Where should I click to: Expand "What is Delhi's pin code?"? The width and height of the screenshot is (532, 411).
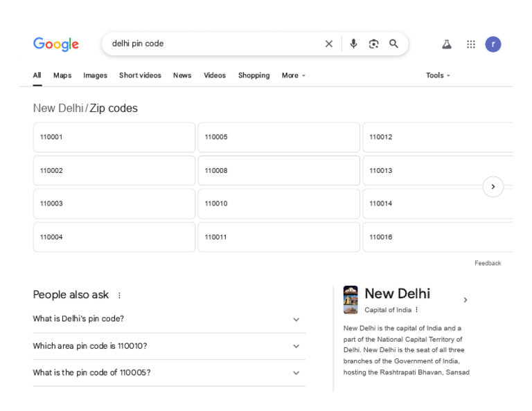[296, 320]
